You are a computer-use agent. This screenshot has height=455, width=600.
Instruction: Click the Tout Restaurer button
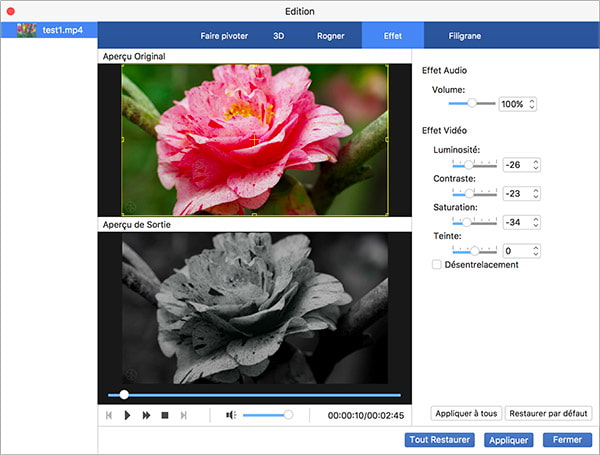440,440
